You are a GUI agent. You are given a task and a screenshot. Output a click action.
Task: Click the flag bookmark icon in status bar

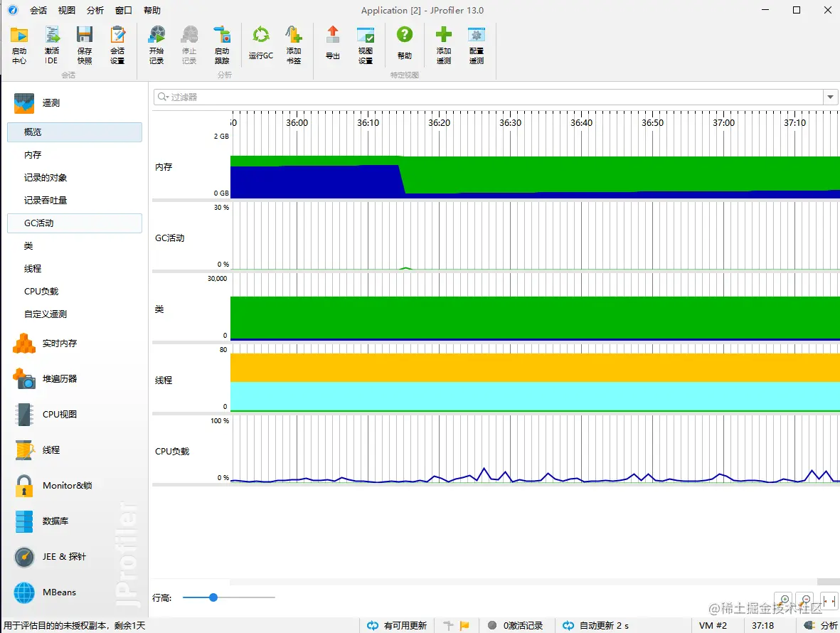click(464, 625)
